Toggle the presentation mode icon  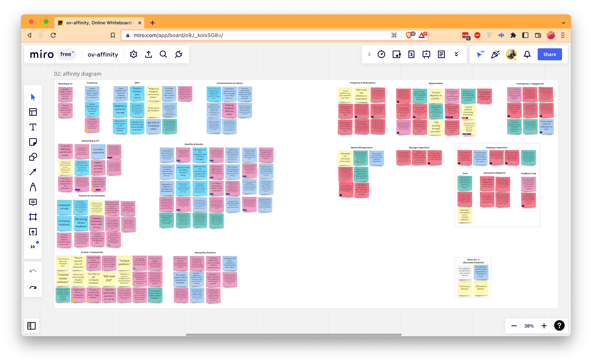point(426,54)
